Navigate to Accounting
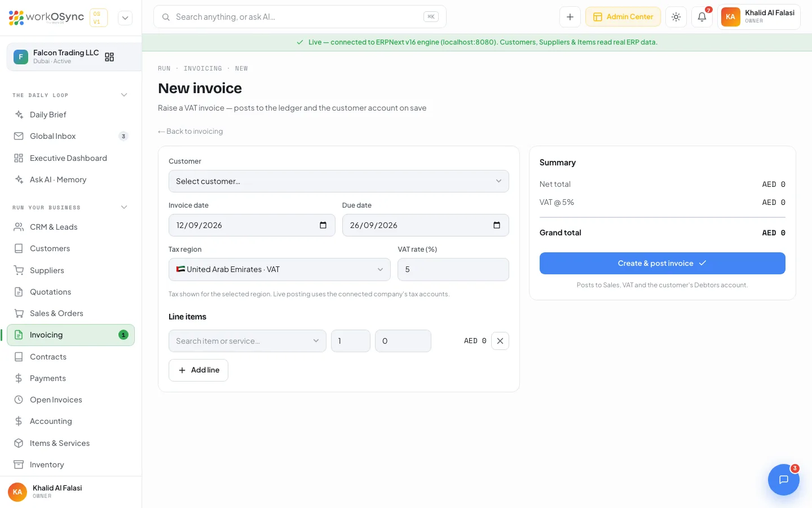812x508 pixels. [x=70, y=421]
